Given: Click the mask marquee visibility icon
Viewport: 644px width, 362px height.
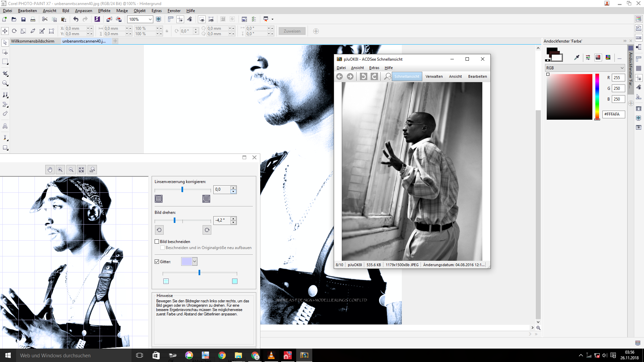Looking at the screenshot, I should [x=202, y=19].
